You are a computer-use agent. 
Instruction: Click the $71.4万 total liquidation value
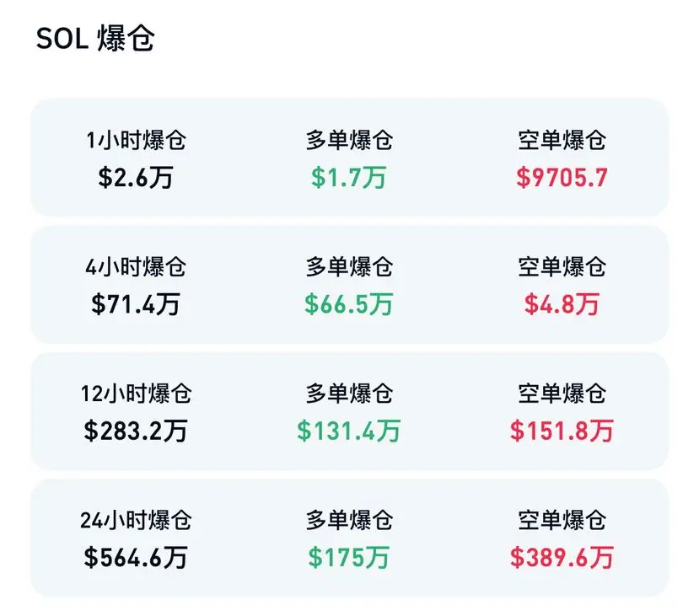pos(136,303)
